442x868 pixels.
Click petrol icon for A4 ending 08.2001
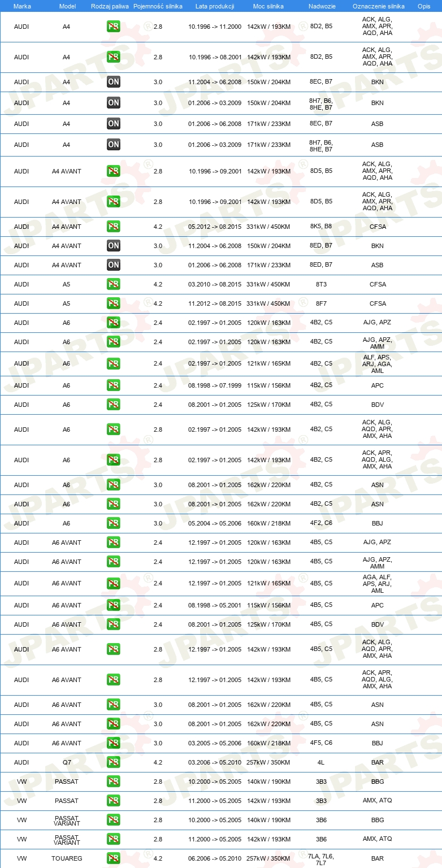(114, 57)
